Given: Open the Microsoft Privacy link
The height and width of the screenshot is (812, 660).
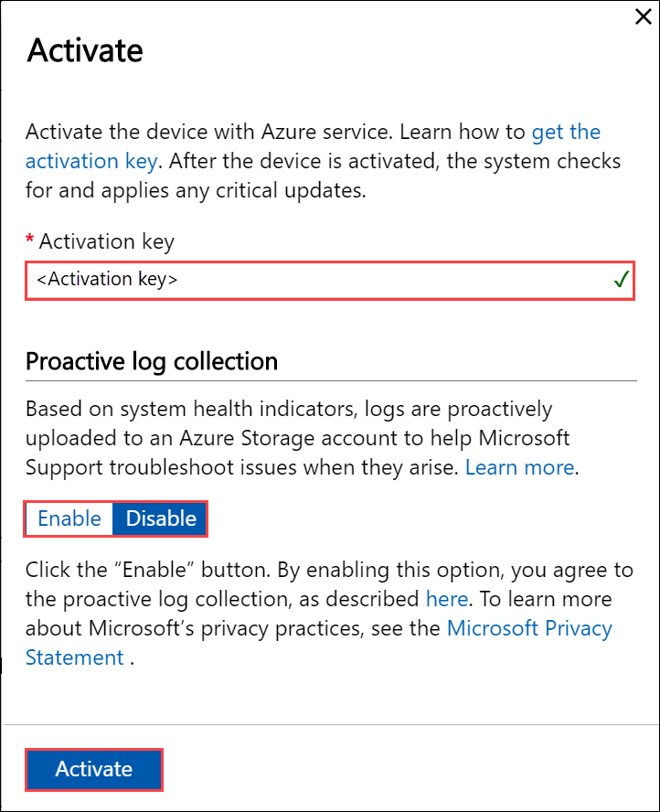Looking at the screenshot, I should [x=529, y=628].
